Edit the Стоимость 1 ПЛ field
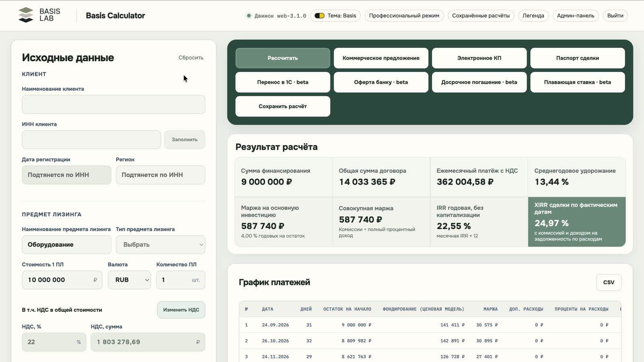The image size is (644, 362). click(x=62, y=280)
